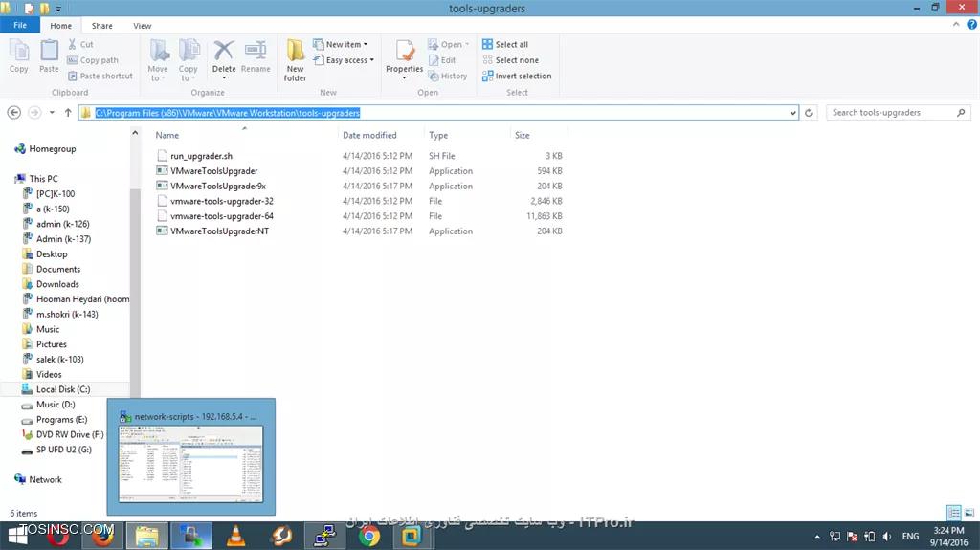
Task: Click the navigation pane scroll-up arrow
Action: tap(135, 133)
